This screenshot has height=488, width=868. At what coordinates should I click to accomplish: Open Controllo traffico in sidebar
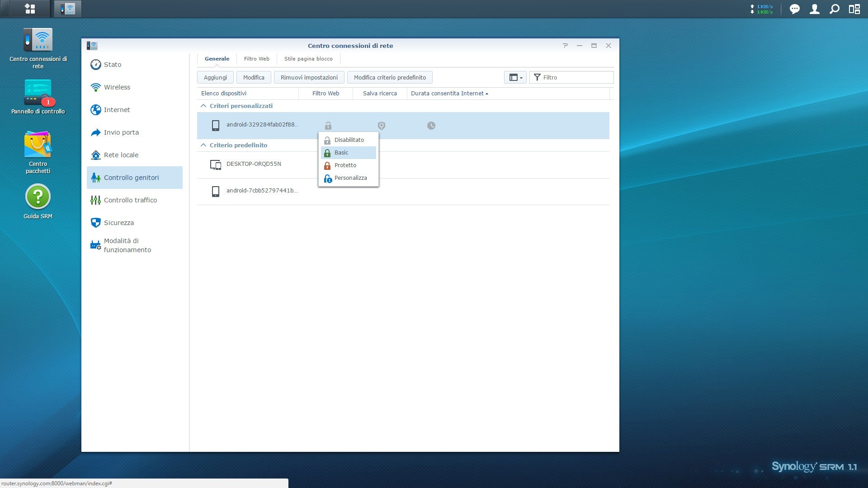[130, 200]
